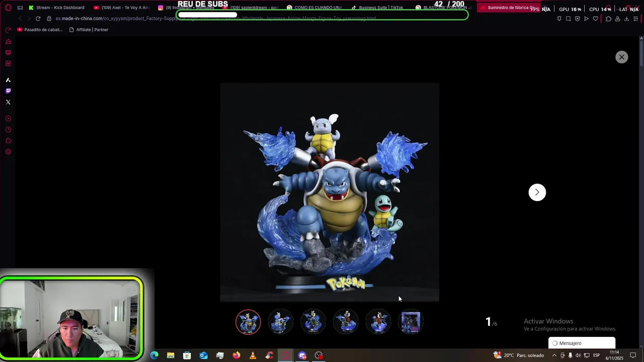Click the main Blastoise figure image

coord(330,192)
